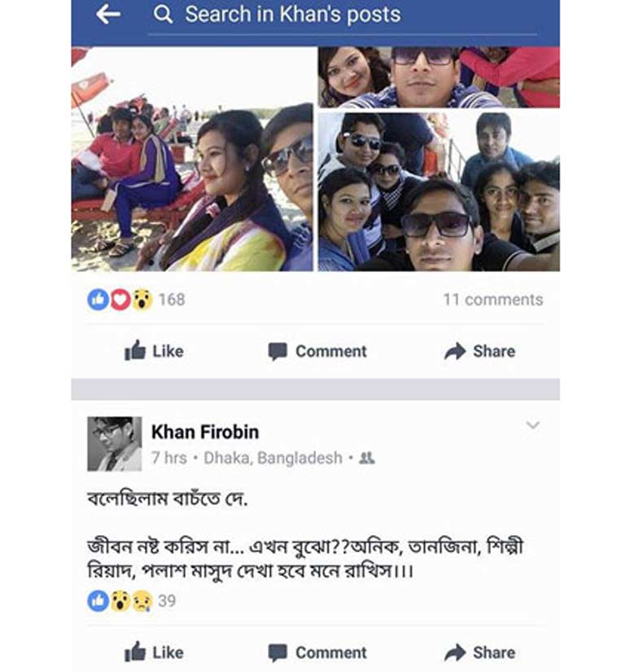The height and width of the screenshot is (672, 643).
Task: Click the Share arrow on text post
Action: [x=454, y=652]
